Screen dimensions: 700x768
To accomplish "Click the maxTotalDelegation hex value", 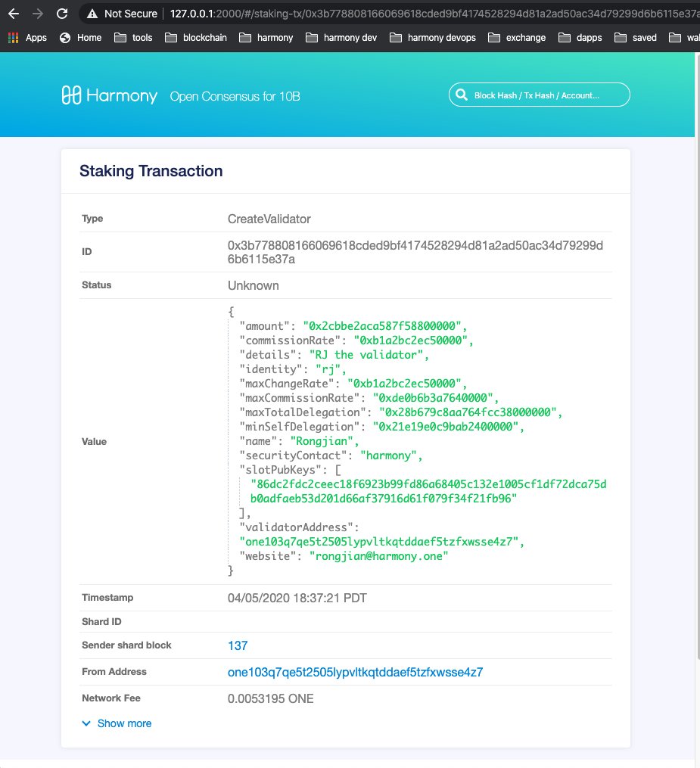I will tap(468, 412).
